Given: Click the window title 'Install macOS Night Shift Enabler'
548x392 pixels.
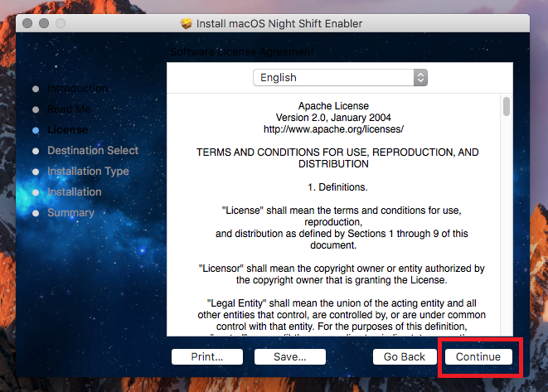Looking at the screenshot, I should pyautogui.click(x=279, y=23).
